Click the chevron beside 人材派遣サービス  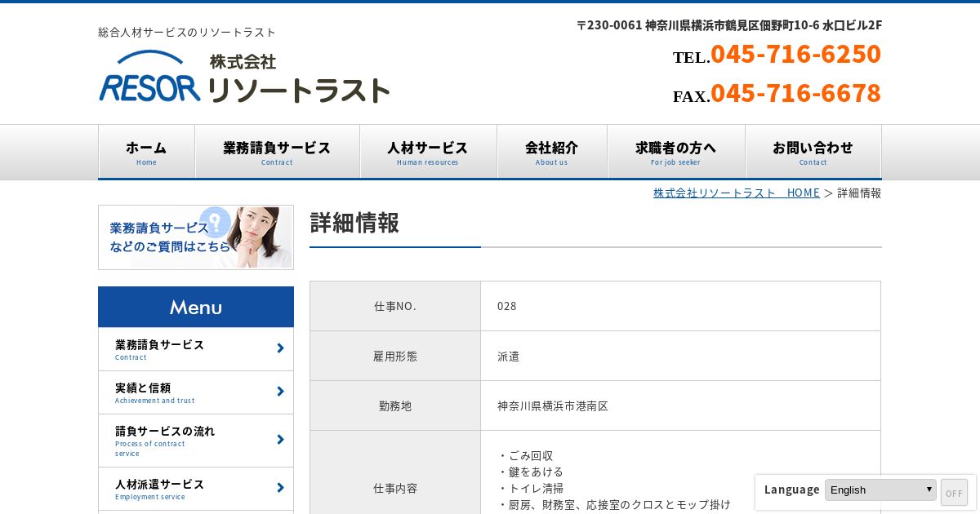tap(280, 488)
